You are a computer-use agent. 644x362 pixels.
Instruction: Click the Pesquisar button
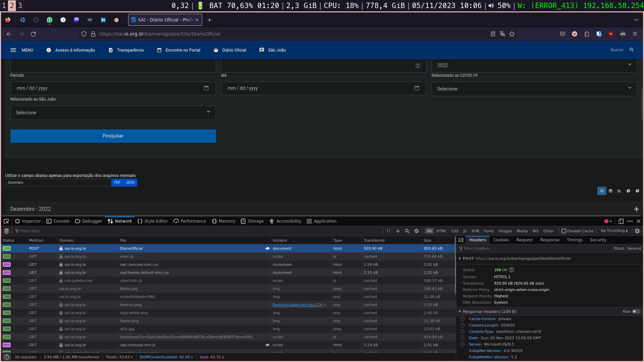click(x=113, y=136)
